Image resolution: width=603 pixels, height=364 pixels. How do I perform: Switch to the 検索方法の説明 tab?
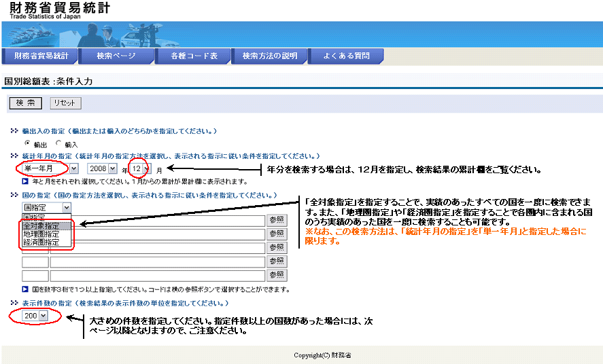click(270, 56)
